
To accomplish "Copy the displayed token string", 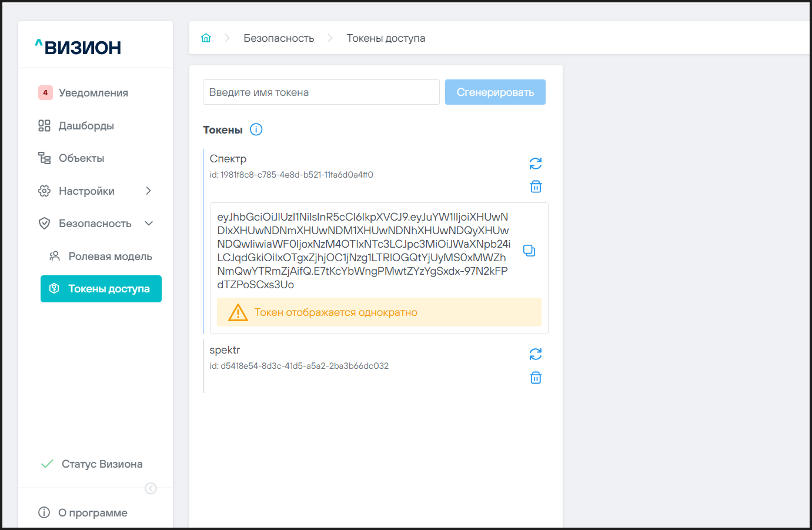I will pos(529,251).
